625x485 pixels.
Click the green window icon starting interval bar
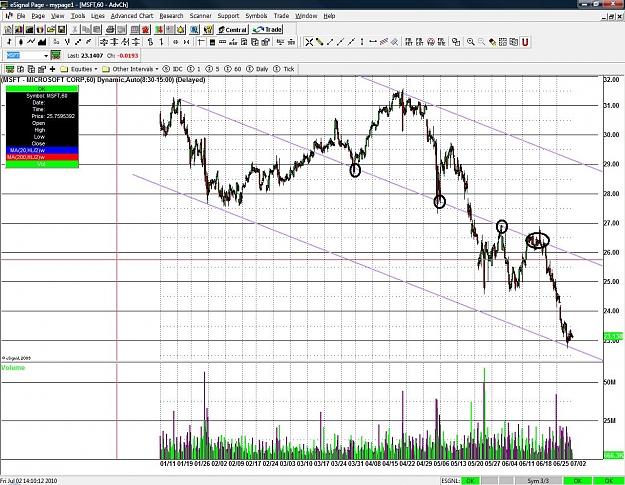coord(10,69)
